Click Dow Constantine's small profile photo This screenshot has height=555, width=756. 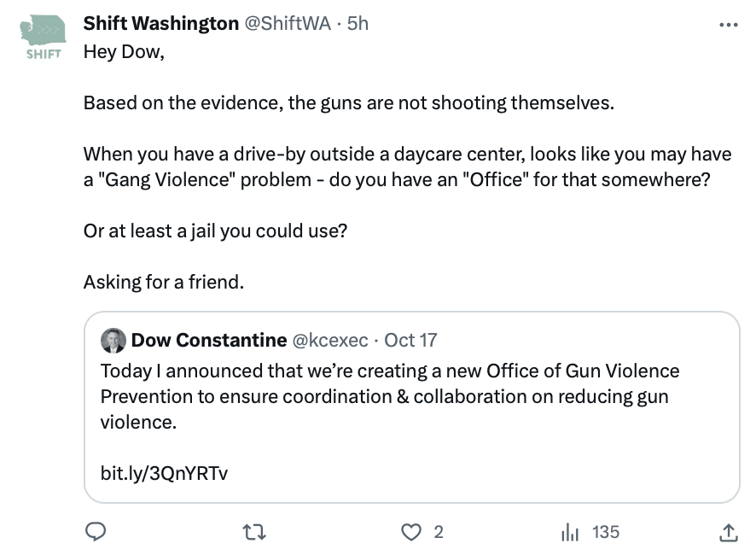coord(113,341)
